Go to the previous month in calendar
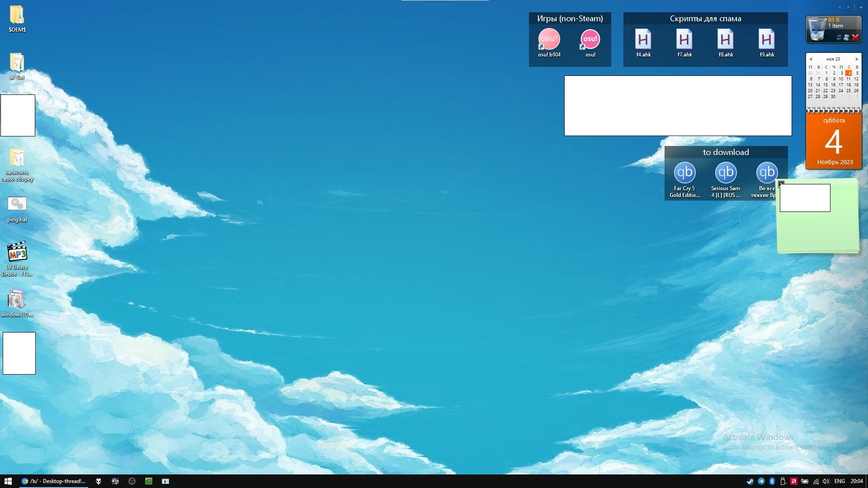 811,59
